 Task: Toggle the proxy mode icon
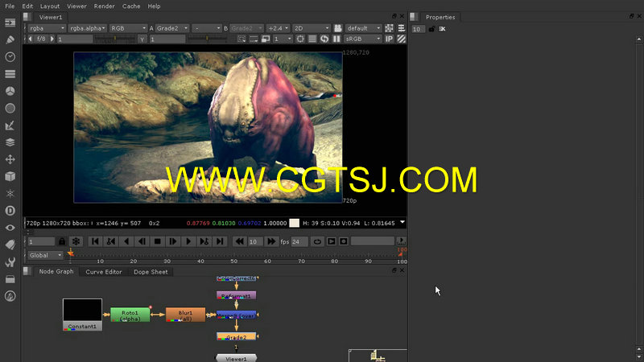click(x=266, y=39)
